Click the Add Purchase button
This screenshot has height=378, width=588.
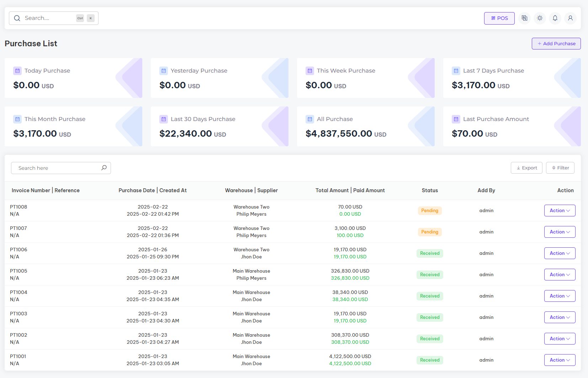point(556,44)
